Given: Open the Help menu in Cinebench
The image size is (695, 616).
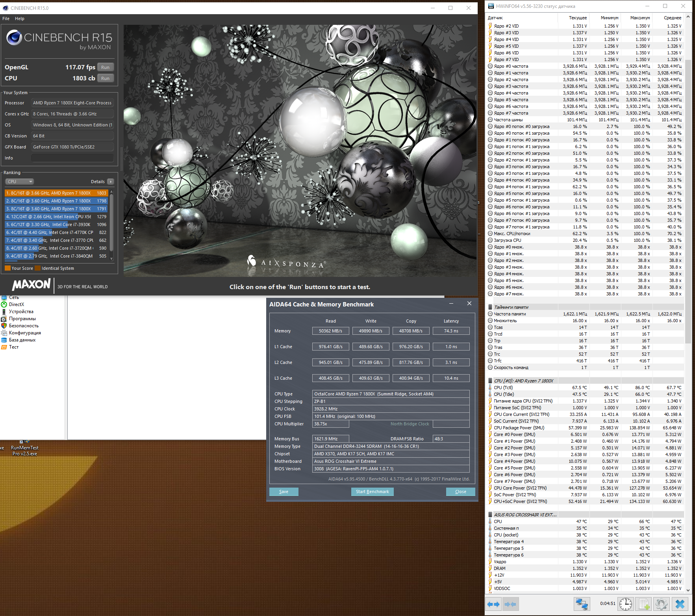Looking at the screenshot, I should coord(20,19).
